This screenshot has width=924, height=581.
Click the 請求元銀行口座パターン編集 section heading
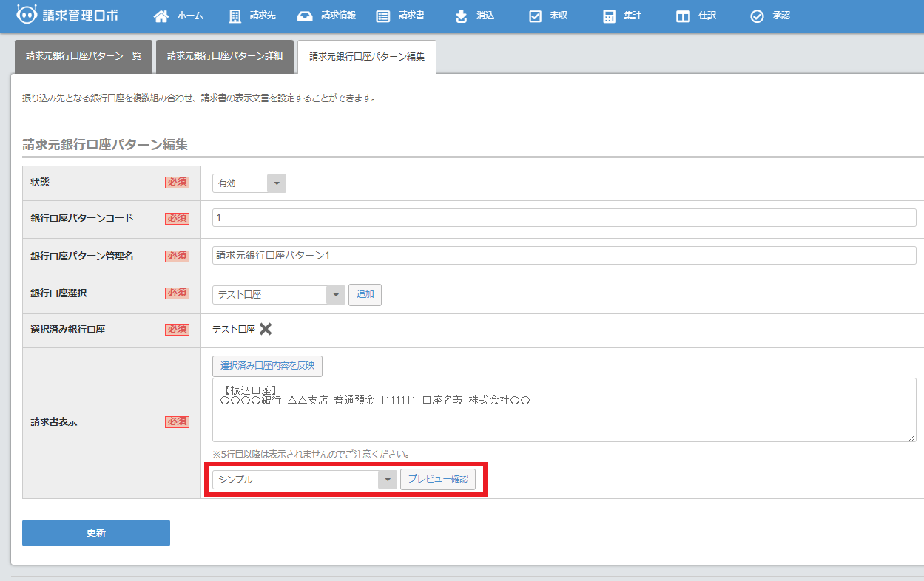[105, 145]
